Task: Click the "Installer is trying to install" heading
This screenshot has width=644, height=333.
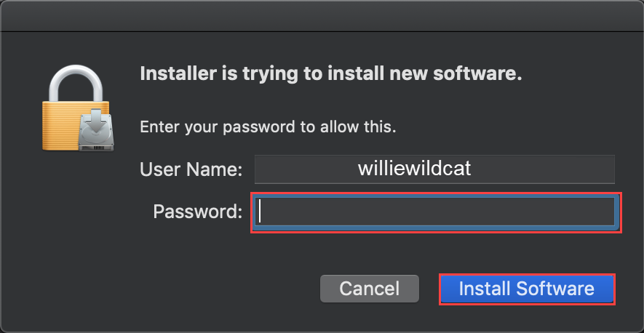Action: click(x=331, y=74)
